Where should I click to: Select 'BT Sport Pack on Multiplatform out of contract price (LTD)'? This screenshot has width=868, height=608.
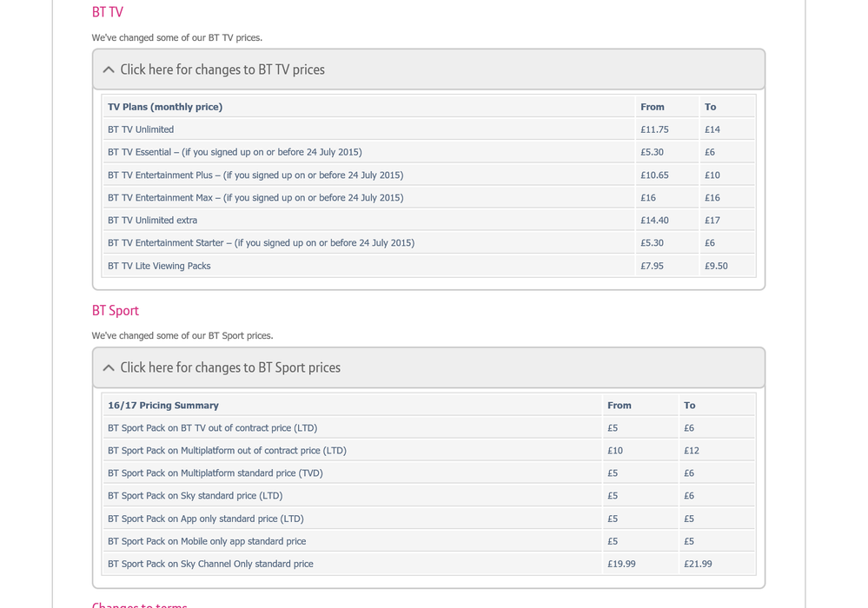pyautogui.click(x=227, y=451)
